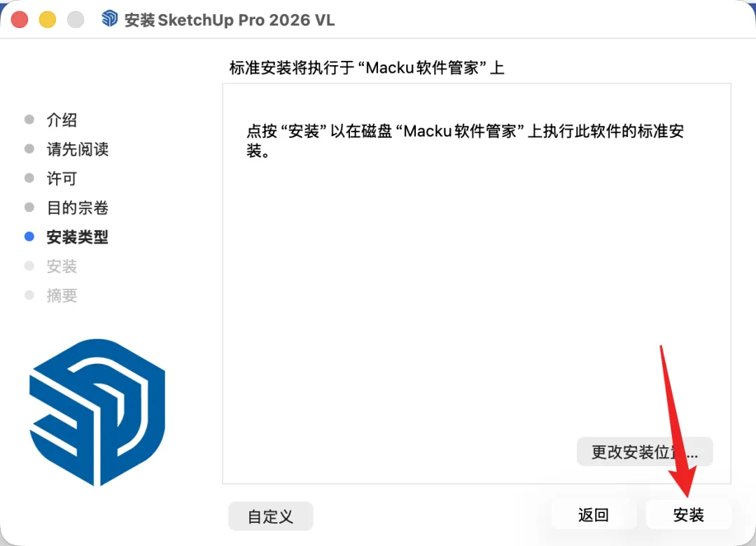The height and width of the screenshot is (546, 756).
Task: Click the bullet next to 请先阅读
Action: [29, 149]
